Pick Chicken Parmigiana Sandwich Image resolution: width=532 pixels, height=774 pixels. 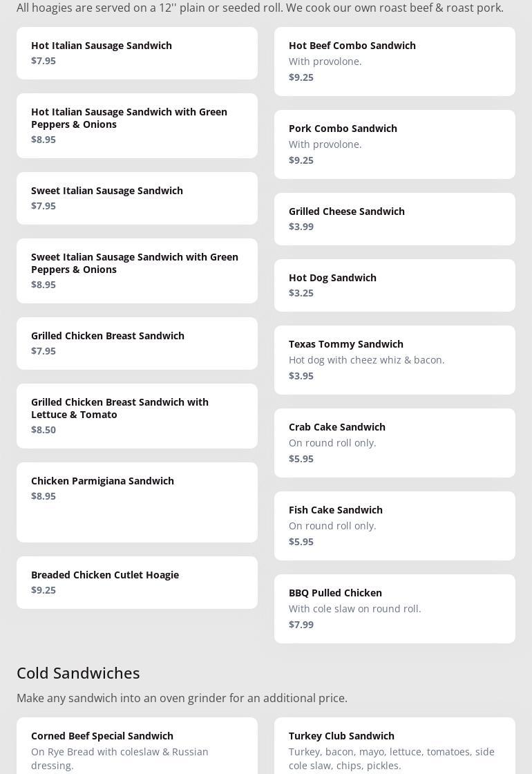pos(137,502)
